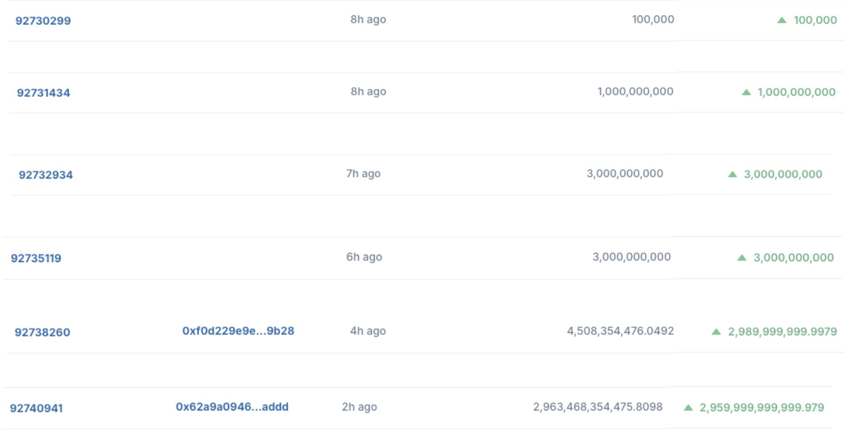Open block 92730299

(43, 21)
